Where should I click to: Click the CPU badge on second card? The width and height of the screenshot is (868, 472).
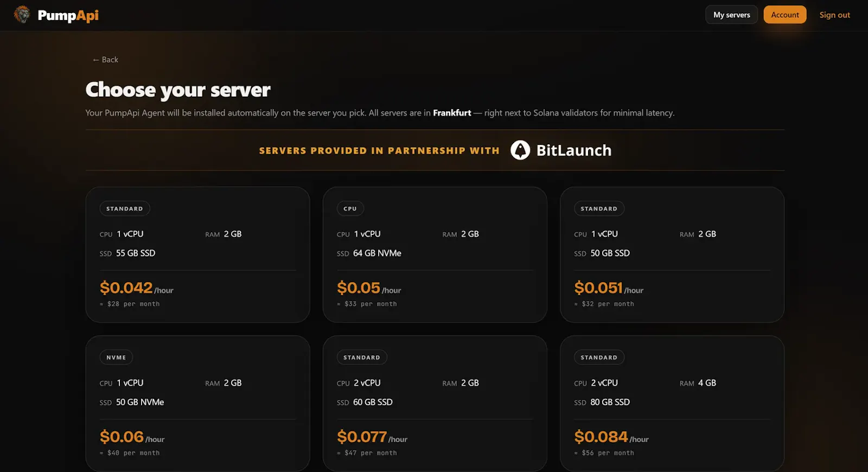[350, 208]
